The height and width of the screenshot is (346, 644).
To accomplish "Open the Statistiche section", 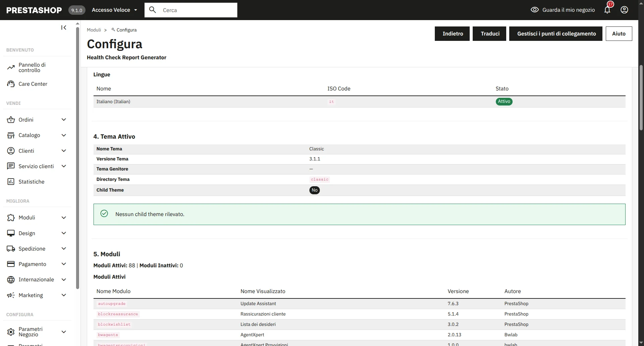I will click(32, 182).
